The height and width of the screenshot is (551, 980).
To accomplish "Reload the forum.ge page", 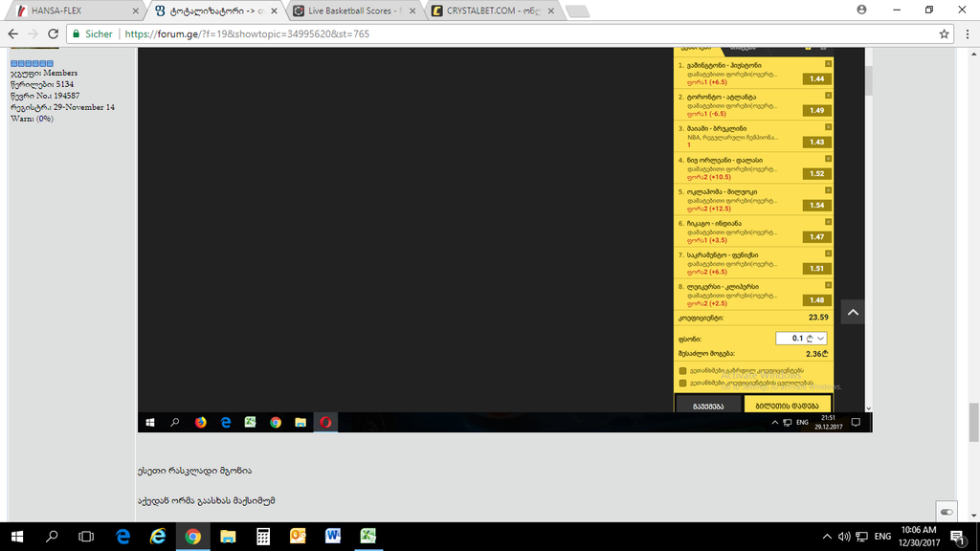I will click(x=54, y=33).
